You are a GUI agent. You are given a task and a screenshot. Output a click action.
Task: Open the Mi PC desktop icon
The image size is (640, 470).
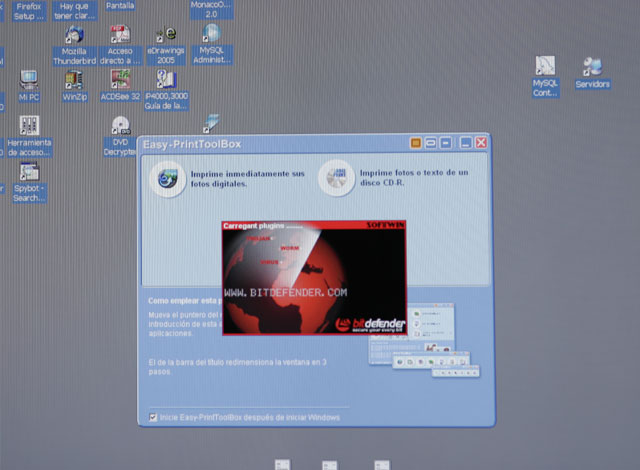(28, 80)
